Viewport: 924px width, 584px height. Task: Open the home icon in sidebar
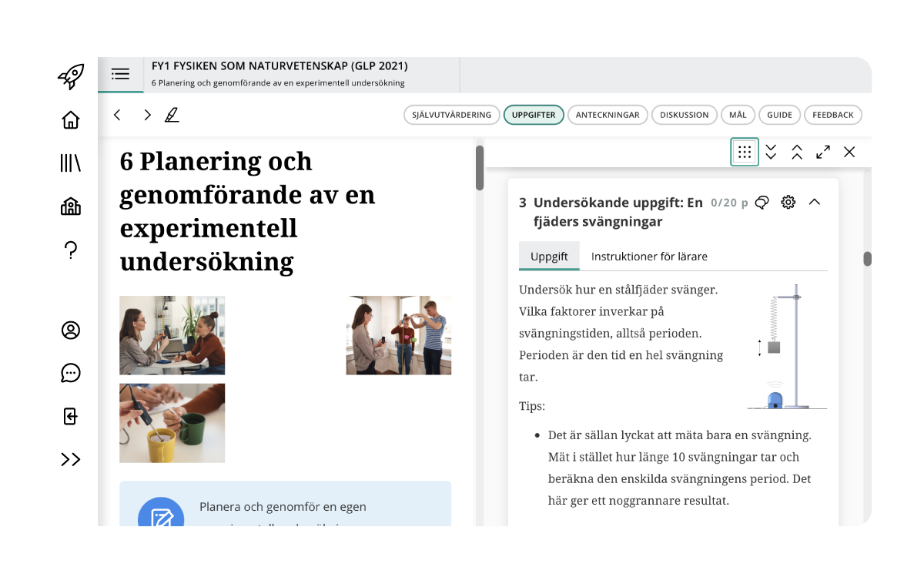coord(71,120)
